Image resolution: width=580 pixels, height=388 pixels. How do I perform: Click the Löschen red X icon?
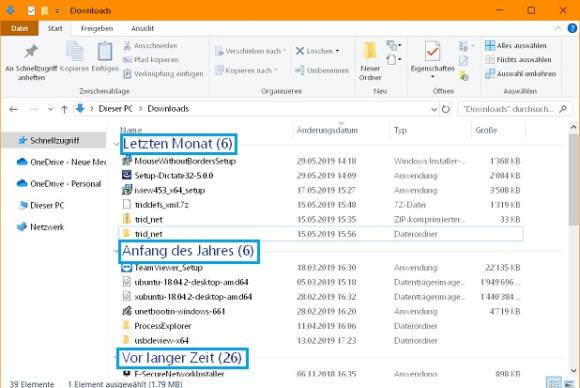(x=300, y=51)
